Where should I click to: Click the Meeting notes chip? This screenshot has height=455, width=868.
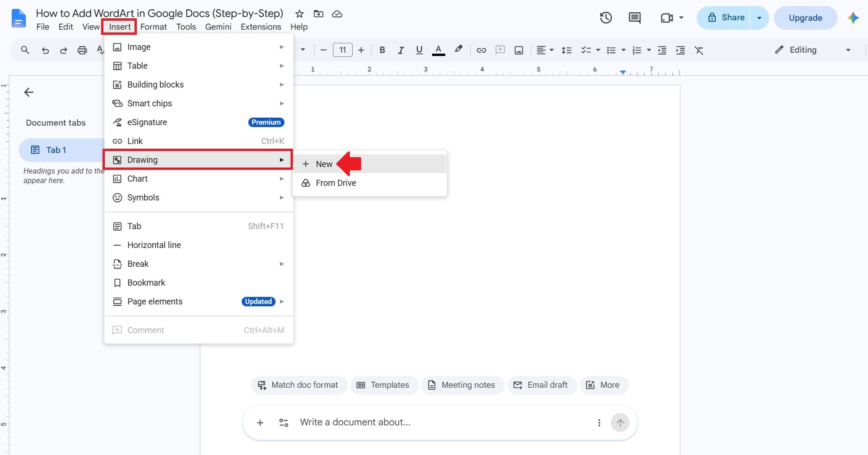point(463,385)
